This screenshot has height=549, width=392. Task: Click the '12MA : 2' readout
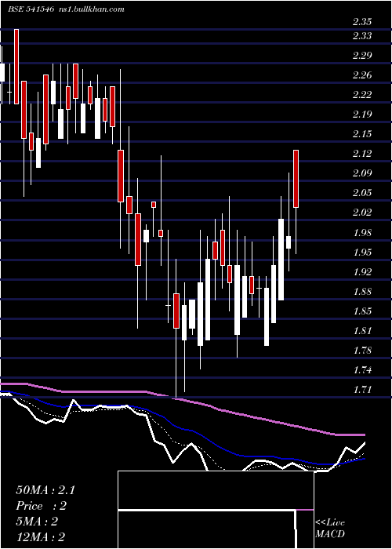[40, 537]
